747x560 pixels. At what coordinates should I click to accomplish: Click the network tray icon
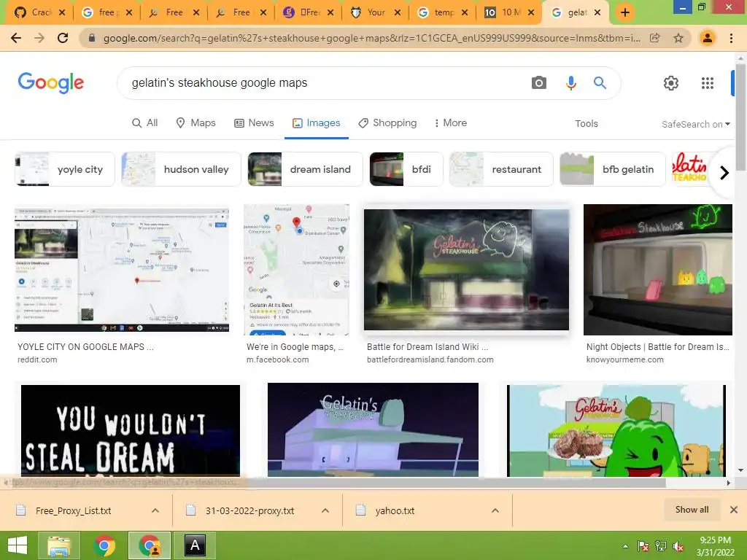click(661, 546)
